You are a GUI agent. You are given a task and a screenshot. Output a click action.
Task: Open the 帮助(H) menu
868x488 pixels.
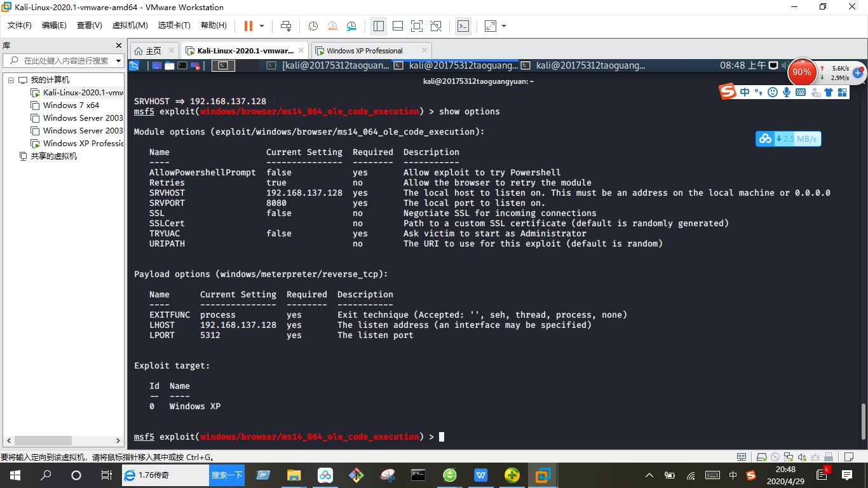click(214, 25)
